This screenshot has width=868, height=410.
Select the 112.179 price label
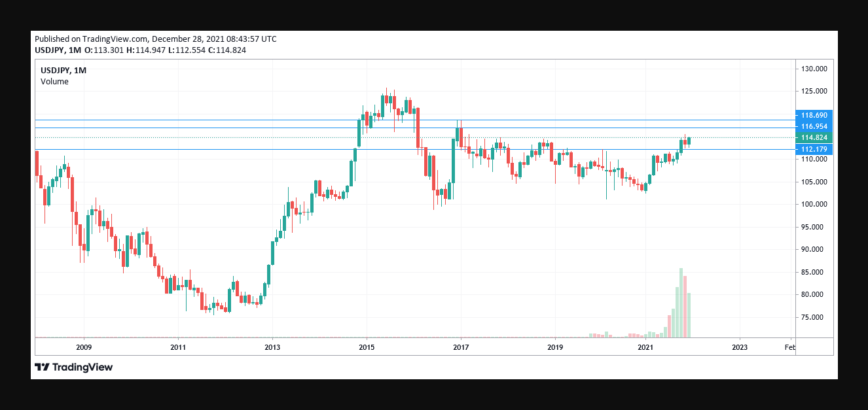pos(814,149)
